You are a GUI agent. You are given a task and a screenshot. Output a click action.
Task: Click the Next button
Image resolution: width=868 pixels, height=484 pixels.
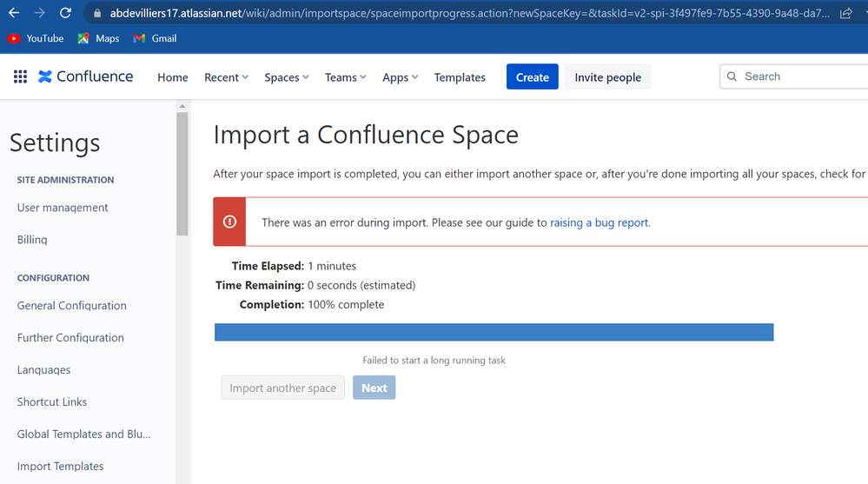[x=374, y=388]
